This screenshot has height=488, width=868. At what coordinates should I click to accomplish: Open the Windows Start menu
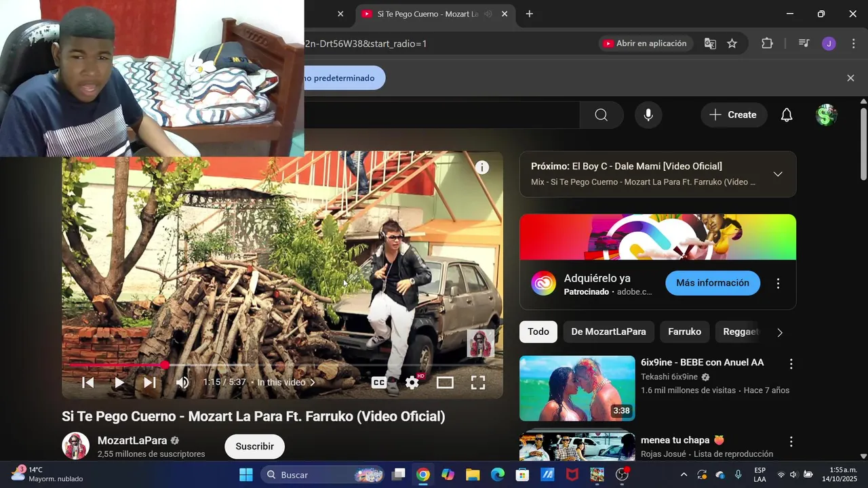coord(246,474)
